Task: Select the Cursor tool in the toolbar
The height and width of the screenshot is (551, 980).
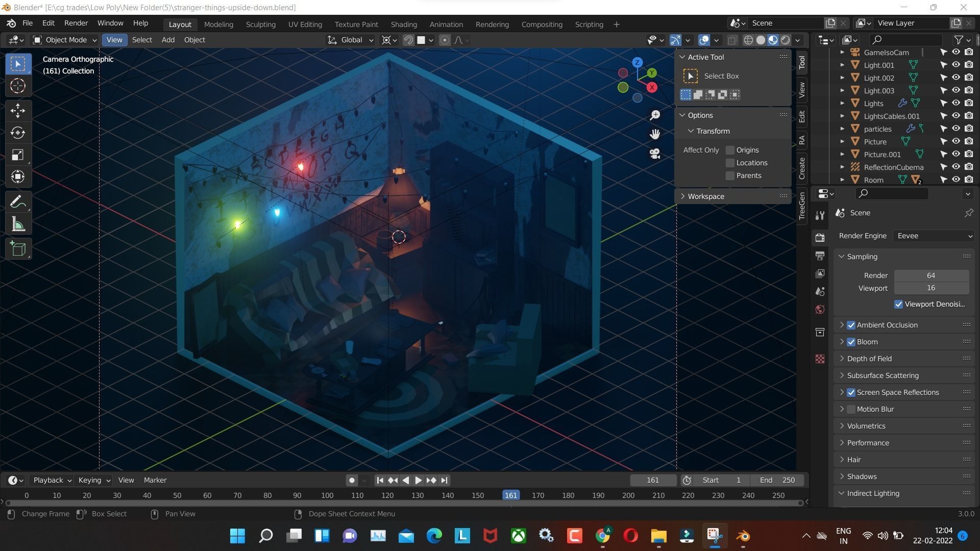Action: [x=18, y=86]
